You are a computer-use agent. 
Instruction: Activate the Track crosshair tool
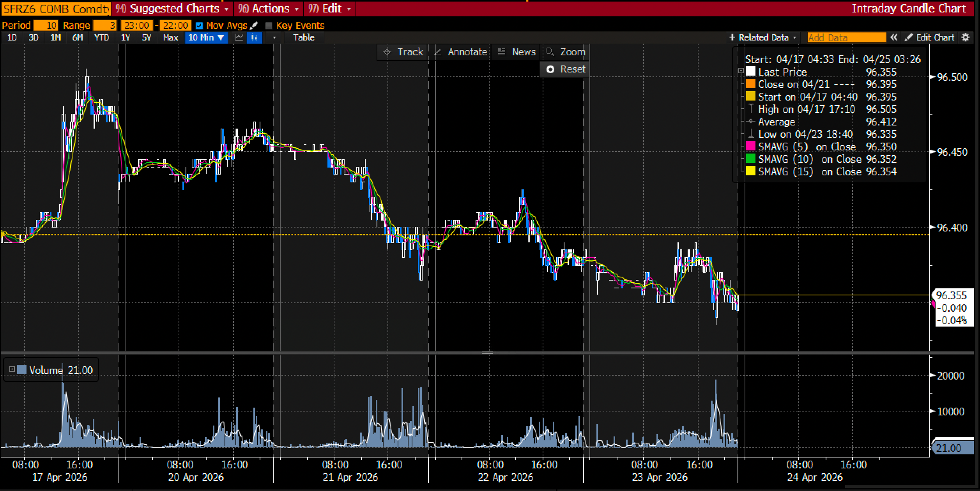click(x=403, y=52)
